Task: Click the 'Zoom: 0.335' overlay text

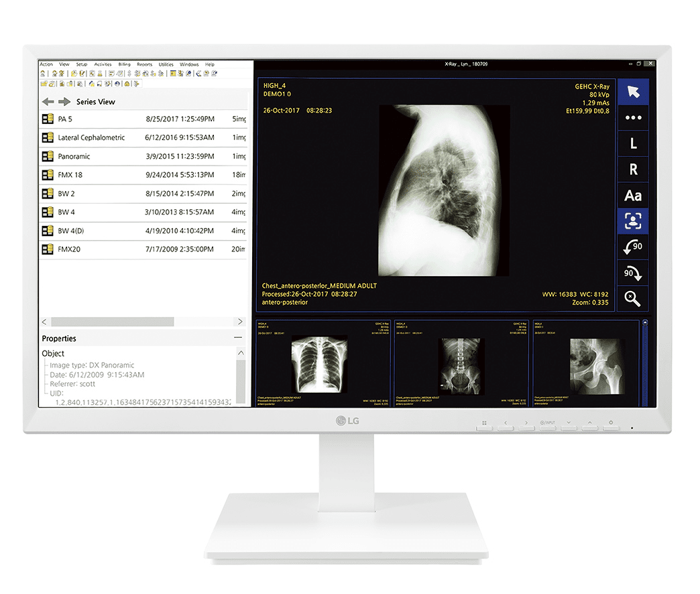Action: [x=590, y=302]
